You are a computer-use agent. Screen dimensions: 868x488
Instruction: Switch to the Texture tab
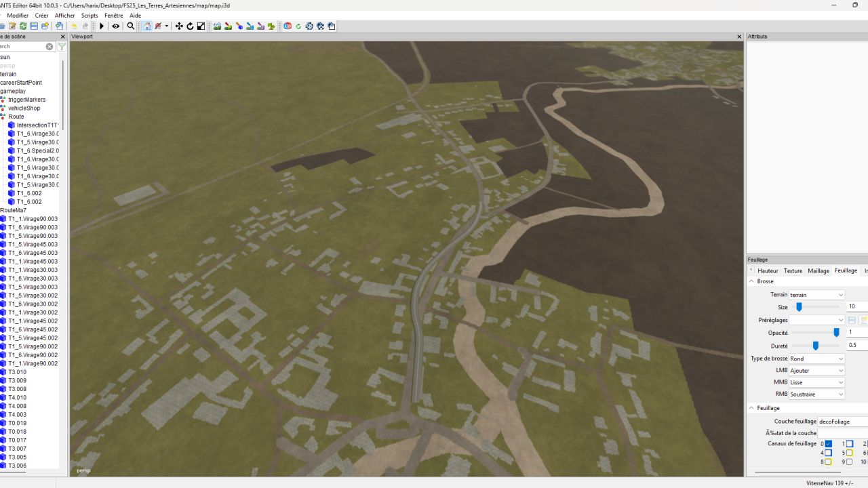point(793,270)
